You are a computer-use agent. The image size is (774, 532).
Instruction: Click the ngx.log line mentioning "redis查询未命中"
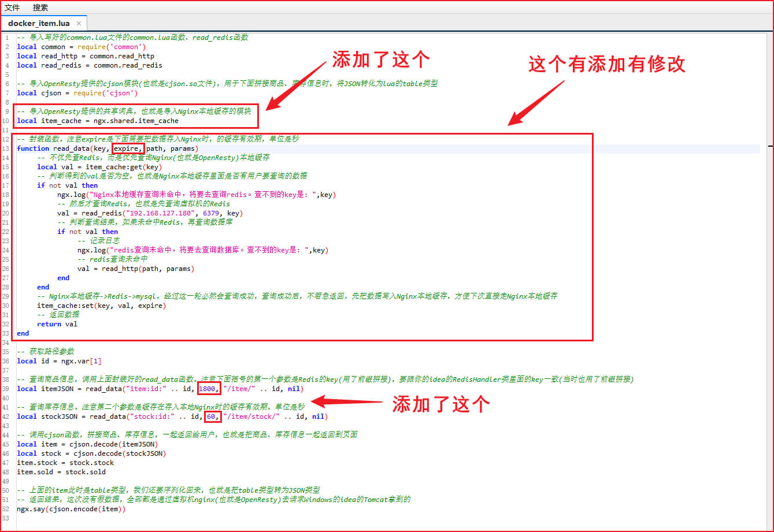click(203, 250)
